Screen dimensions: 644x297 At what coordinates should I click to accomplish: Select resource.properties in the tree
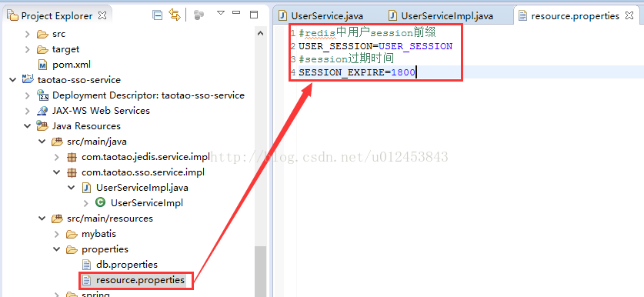(x=140, y=280)
